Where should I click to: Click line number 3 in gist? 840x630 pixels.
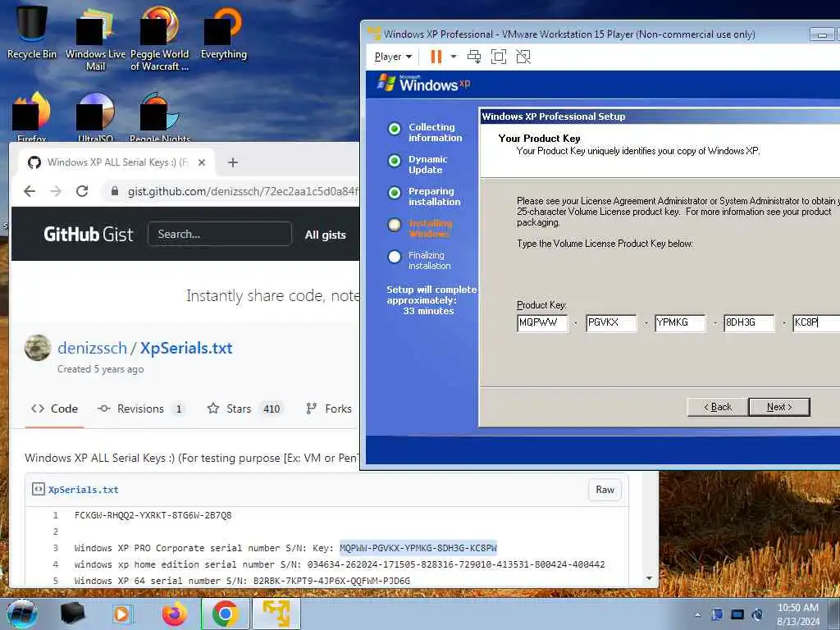[x=55, y=548]
